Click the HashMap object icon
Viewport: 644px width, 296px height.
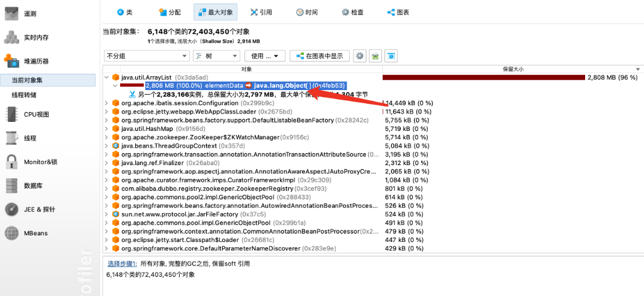tap(116, 129)
